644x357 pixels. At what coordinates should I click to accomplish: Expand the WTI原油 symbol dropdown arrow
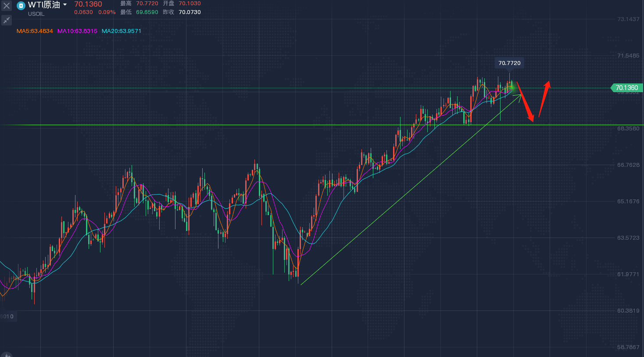click(65, 5)
